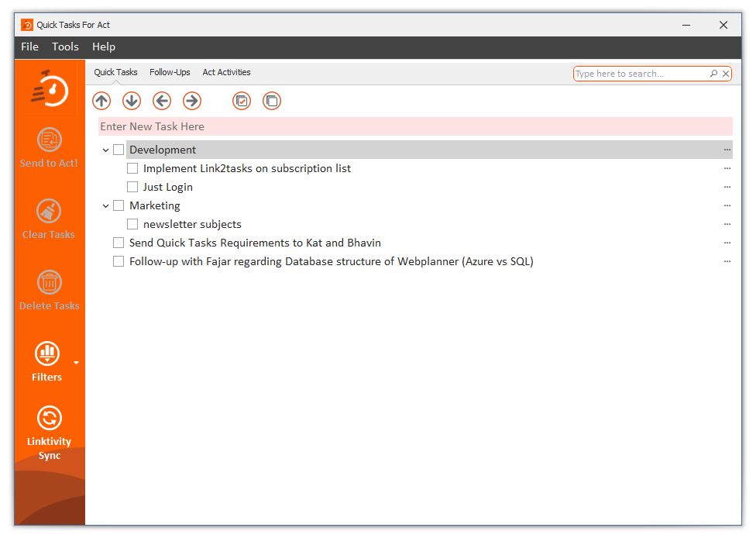Click the move task down arrow icon
This screenshot has height=538, width=756.
click(132, 101)
